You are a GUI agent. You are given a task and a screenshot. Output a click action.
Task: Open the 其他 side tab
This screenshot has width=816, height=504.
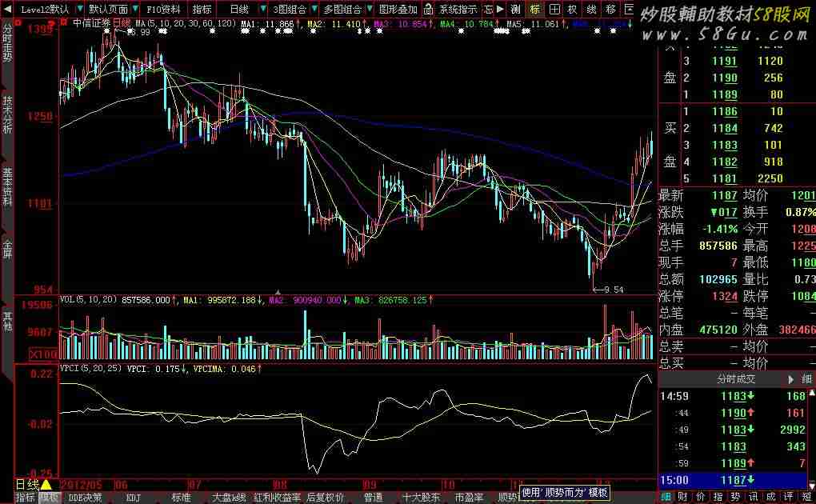[x=7, y=321]
